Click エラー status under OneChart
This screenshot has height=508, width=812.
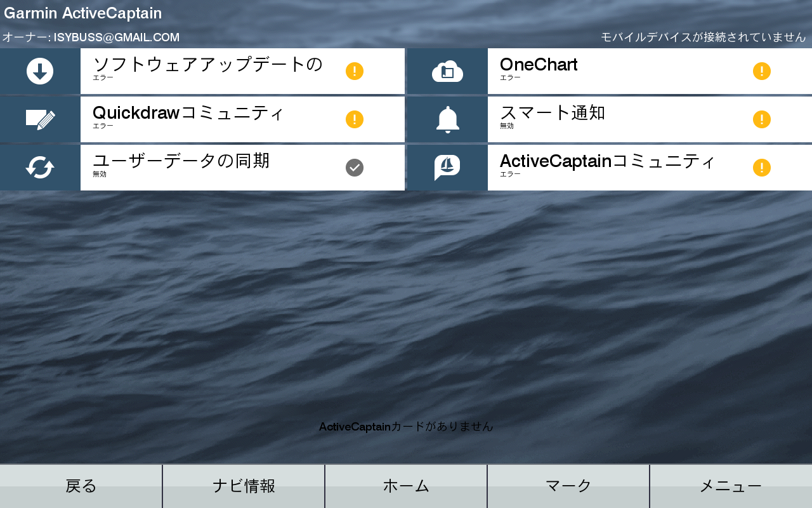coord(510,77)
